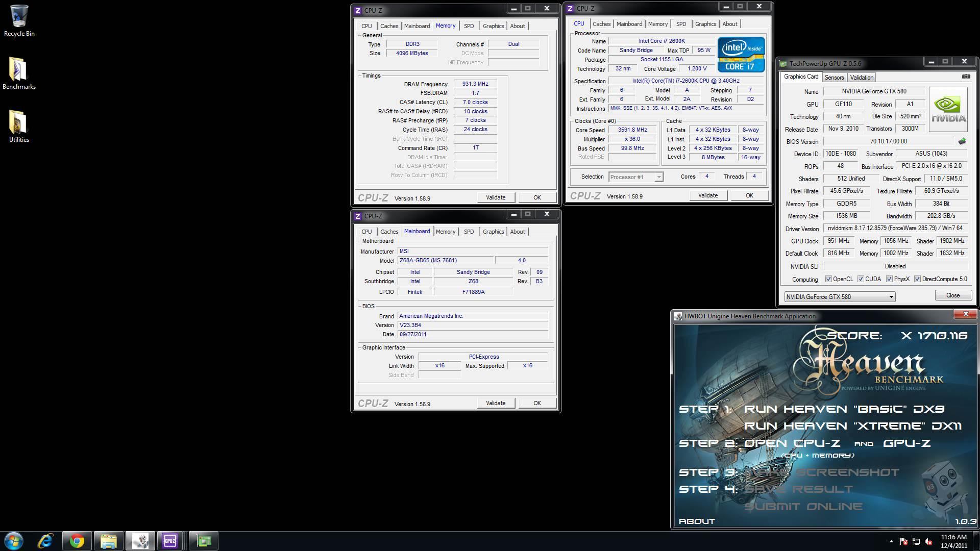Click the DRAM Frequency 931.3 MHz field
Viewport: 980px width, 551px height.
pyautogui.click(x=475, y=84)
